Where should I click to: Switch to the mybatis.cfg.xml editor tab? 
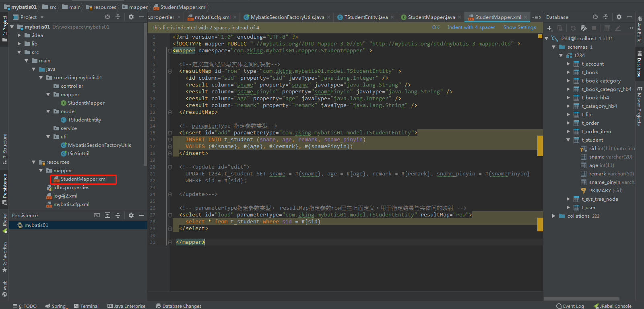coord(212,17)
